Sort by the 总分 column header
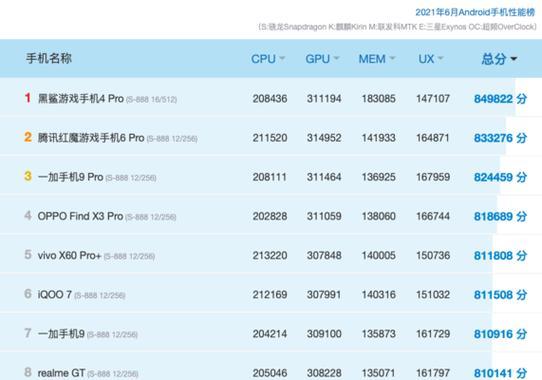 click(x=499, y=59)
